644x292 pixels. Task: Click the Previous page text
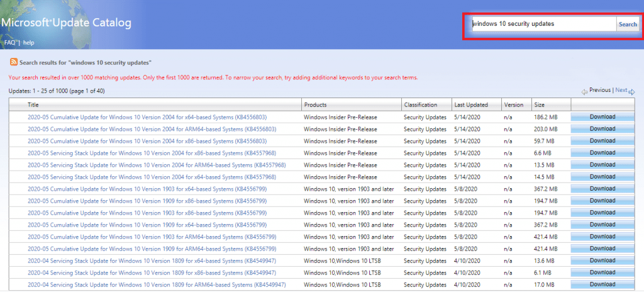[599, 89]
